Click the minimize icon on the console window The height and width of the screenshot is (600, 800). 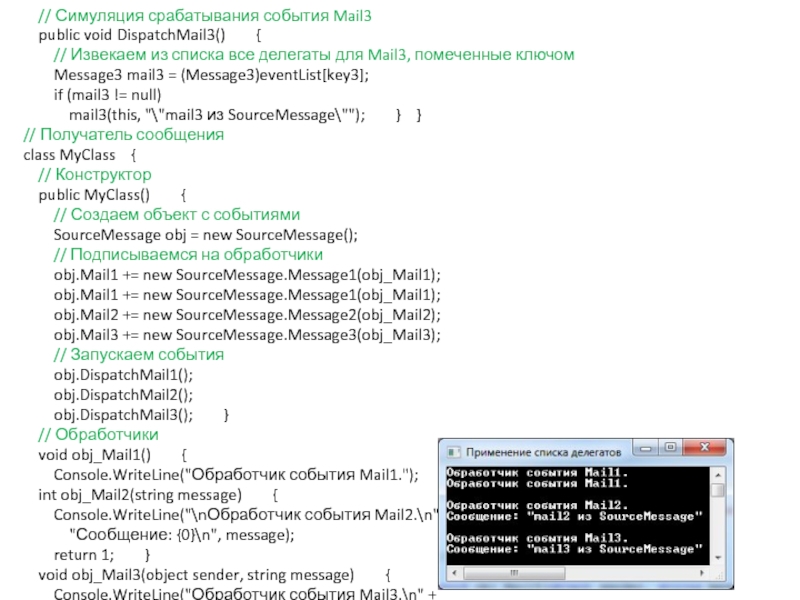point(644,448)
